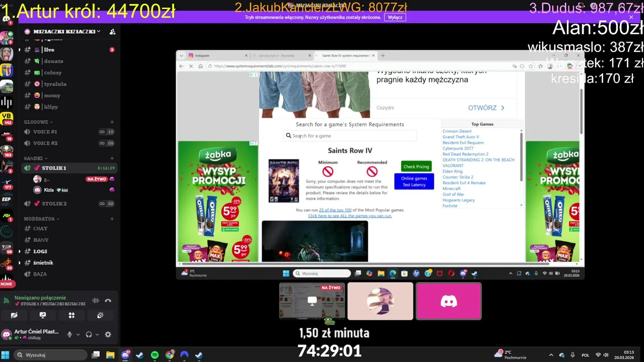Open the klipy text channel

tap(69, 107)
